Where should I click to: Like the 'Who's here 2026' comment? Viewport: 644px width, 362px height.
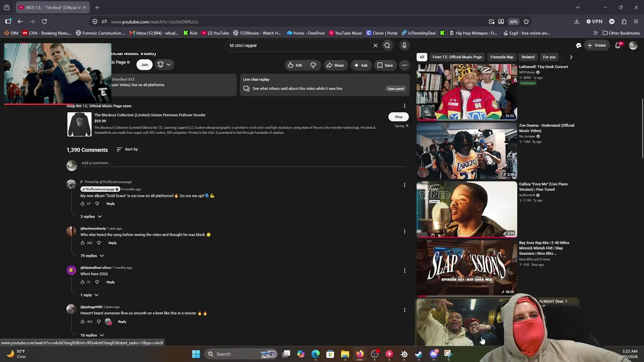pyautogui.click(x=83, y=282)
